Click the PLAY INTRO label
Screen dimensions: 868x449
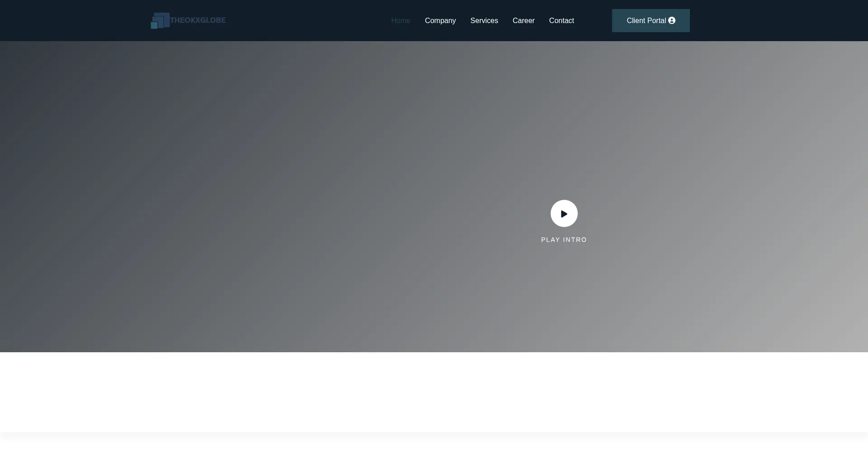(564, 240)
